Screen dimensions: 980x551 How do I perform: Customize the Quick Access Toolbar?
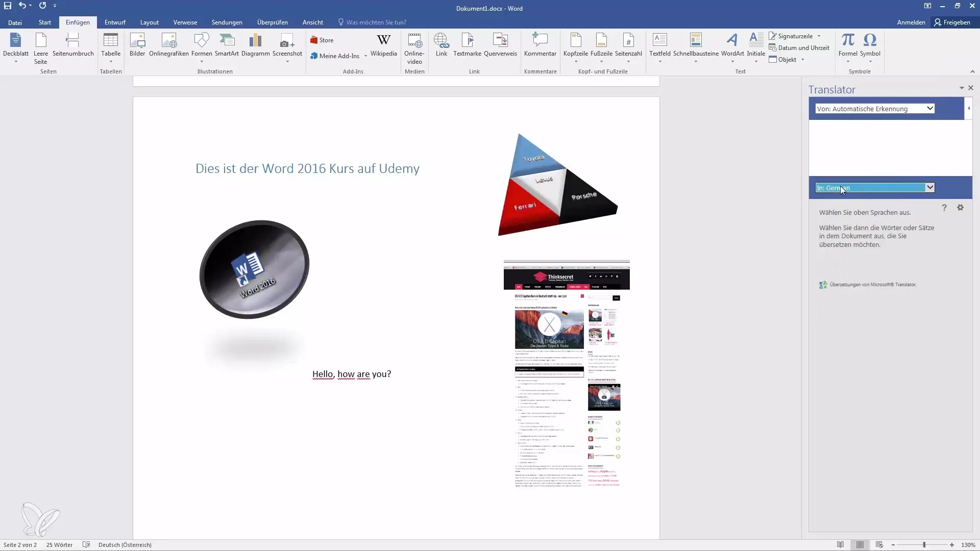click(55, 6)
